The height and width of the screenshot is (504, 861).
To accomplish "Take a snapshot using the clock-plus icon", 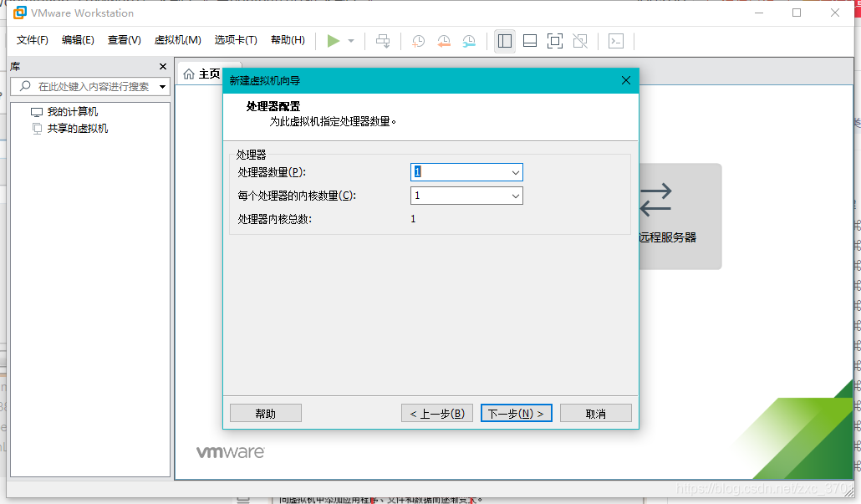I will pos(418,41).
